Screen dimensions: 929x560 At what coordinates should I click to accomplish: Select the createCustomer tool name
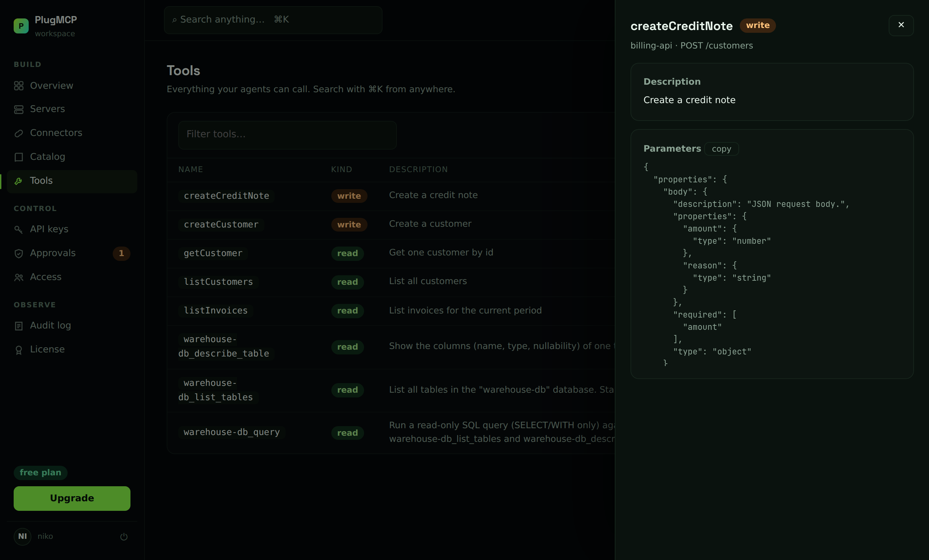click(x=221, y=225)
